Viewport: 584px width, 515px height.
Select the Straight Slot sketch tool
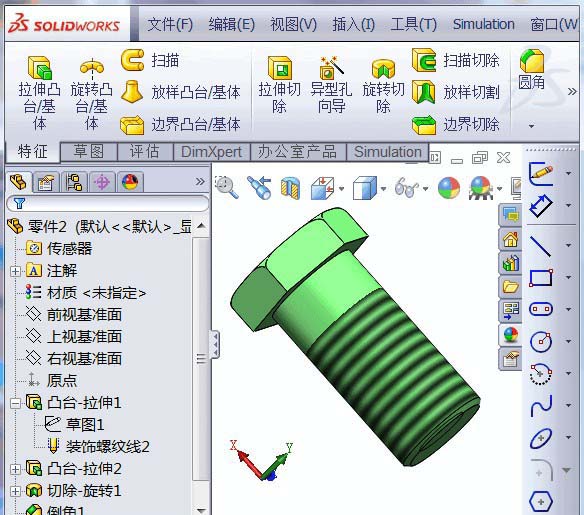[541, 309]
